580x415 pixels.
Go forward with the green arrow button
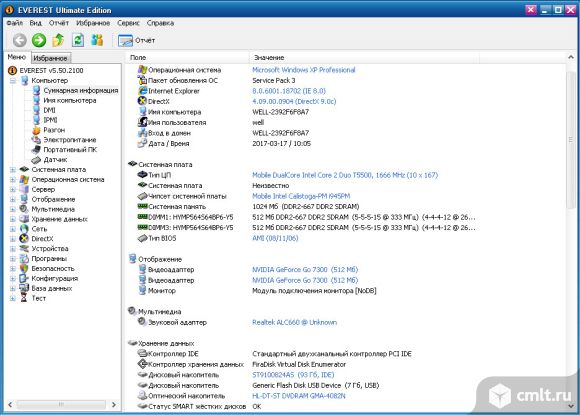pyautogui.click(x=39, y=40)
